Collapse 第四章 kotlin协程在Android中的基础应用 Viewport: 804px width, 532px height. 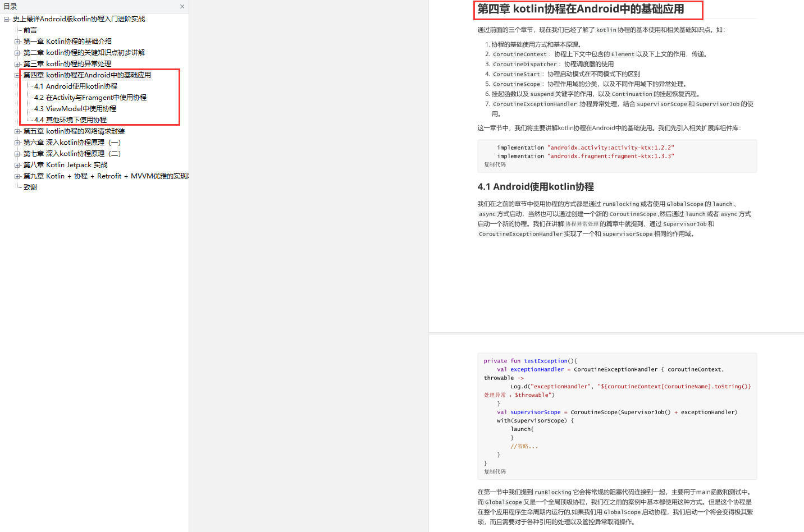click(17, 75)
